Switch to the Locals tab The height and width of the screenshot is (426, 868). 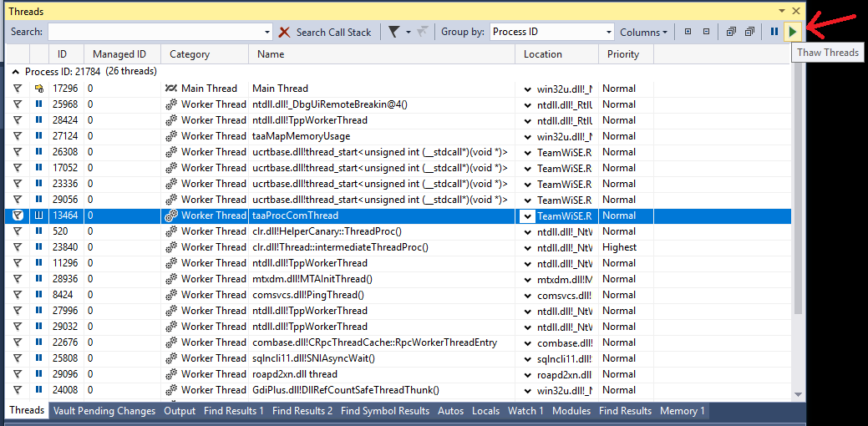pos(485,410)
